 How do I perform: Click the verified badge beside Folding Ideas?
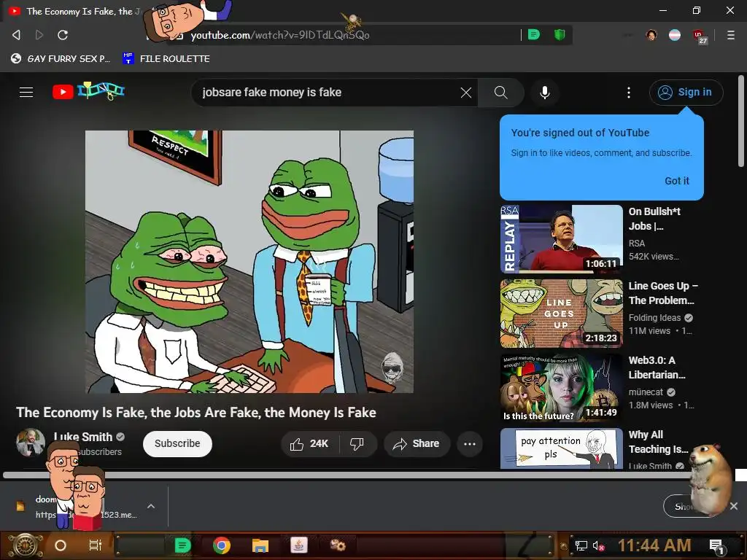pos(689,318)
